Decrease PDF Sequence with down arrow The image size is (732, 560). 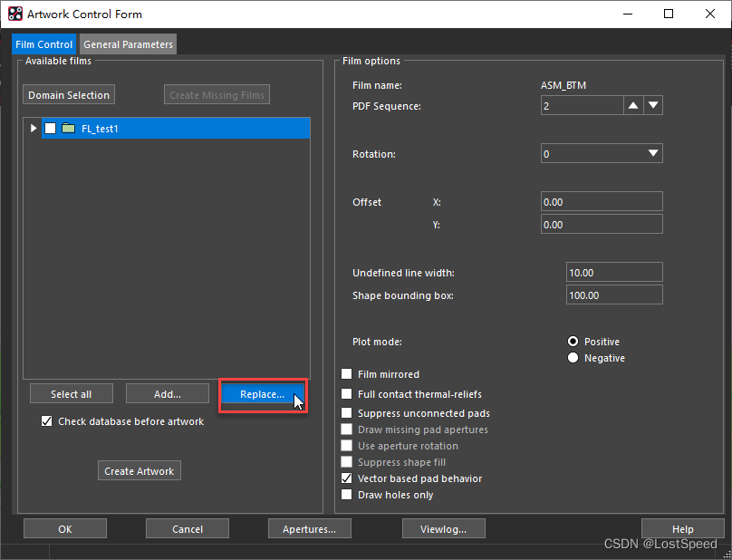653,106
